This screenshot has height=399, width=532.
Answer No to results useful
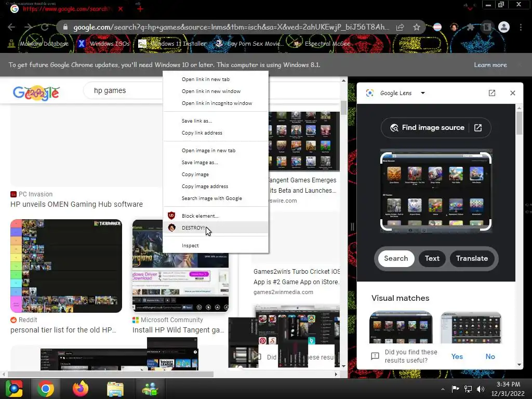pos(490,356)
